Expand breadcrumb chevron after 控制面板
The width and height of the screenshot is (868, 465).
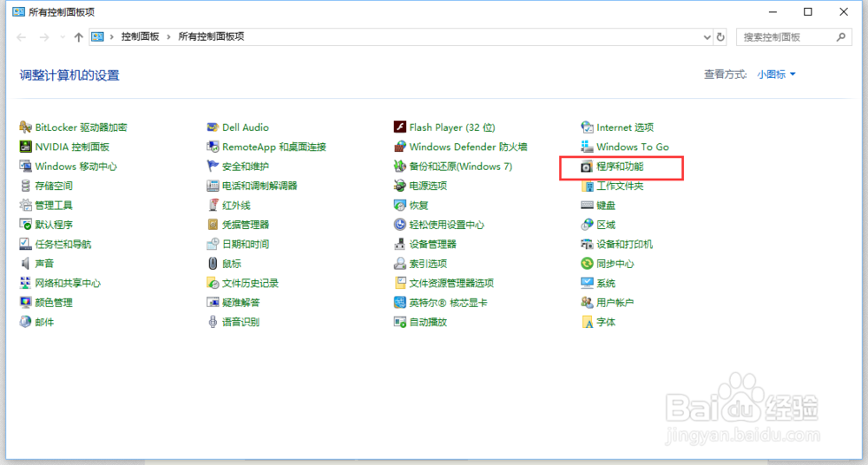pyautogui.click(x=169, y=36)
